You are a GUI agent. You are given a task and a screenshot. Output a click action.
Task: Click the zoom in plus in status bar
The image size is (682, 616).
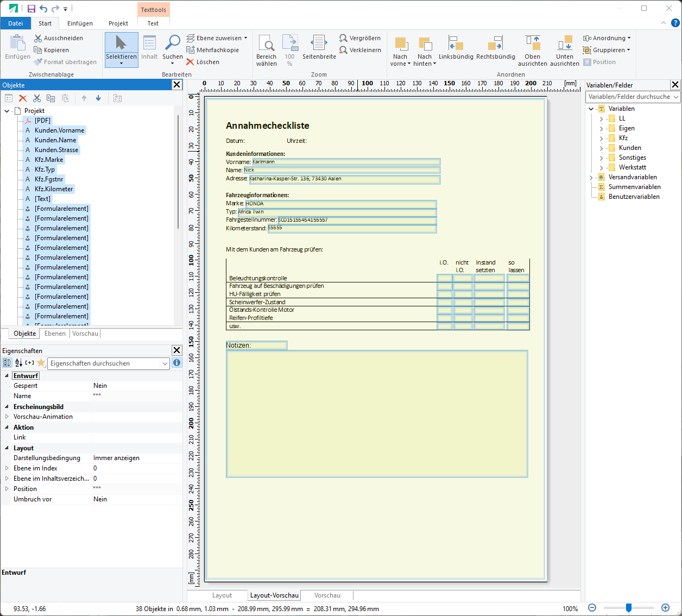coord(666,608)
